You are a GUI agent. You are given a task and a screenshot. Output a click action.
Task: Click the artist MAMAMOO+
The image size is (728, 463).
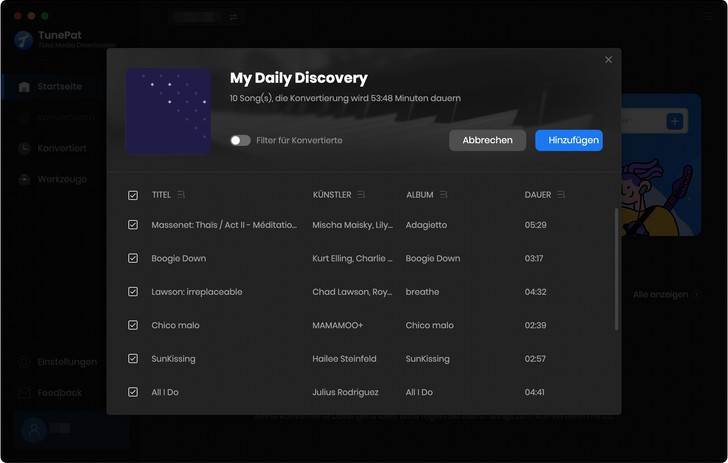tap(338, 325)
